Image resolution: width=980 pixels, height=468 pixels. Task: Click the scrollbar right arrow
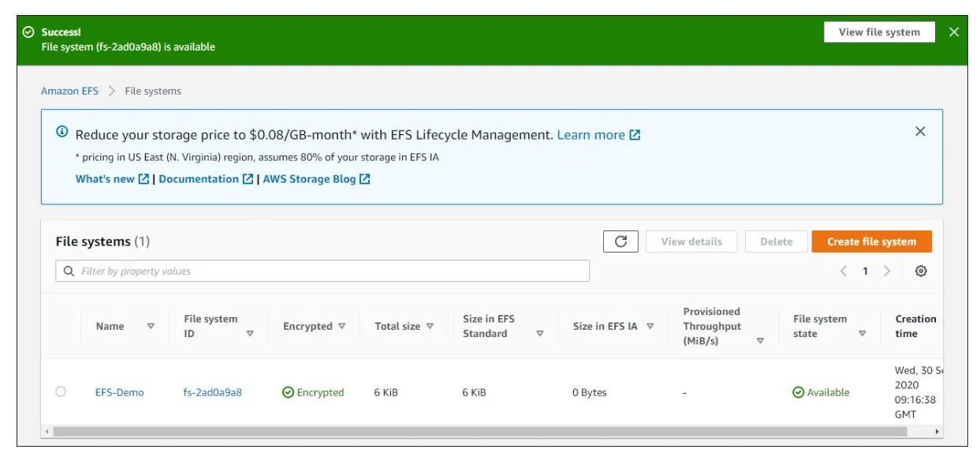[937, 432]
